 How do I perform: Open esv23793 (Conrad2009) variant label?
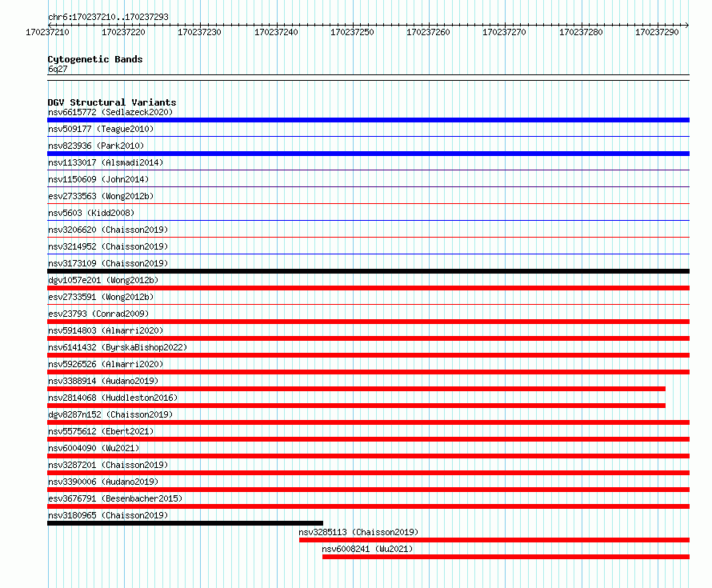coord(98,314)
